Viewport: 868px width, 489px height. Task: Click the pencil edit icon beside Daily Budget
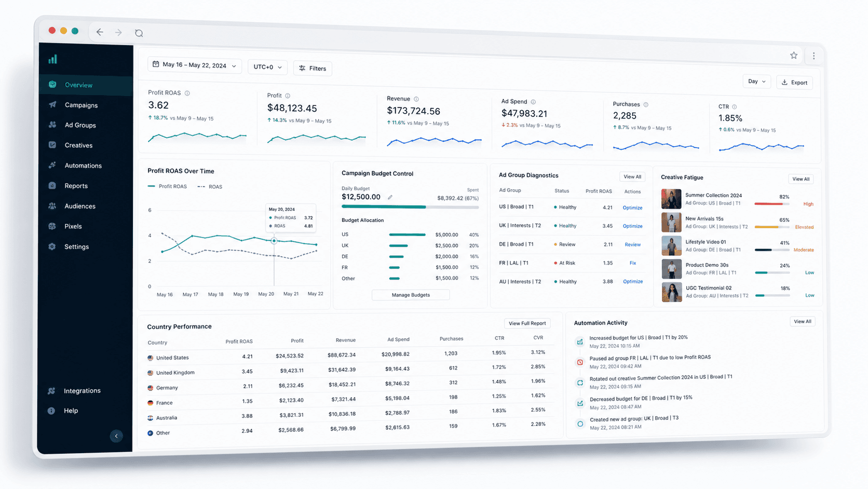(390, 197)
